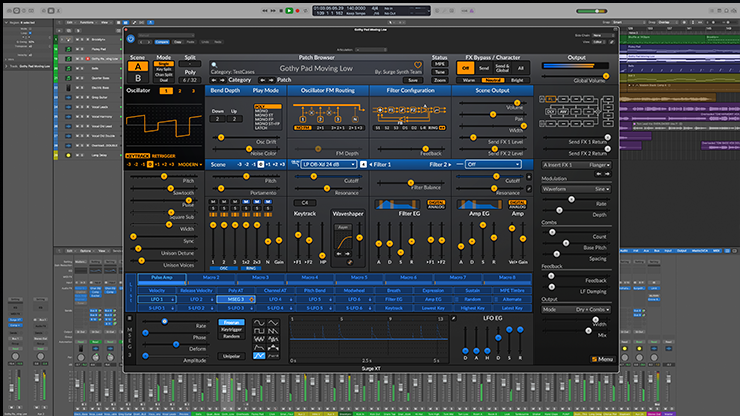Open Waveform Sine dropdown
740x416 pixels.
[x=576, y=189]
